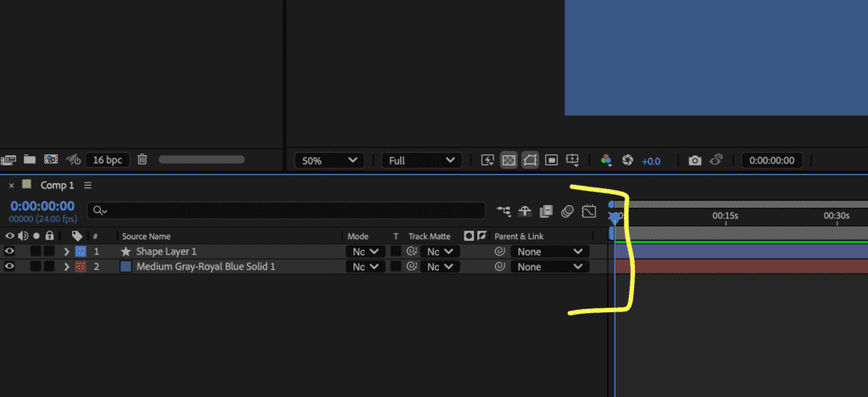Open the Full resolution dropdown
The width and height of the screenshot is (868, 397).
pos(421,160)
